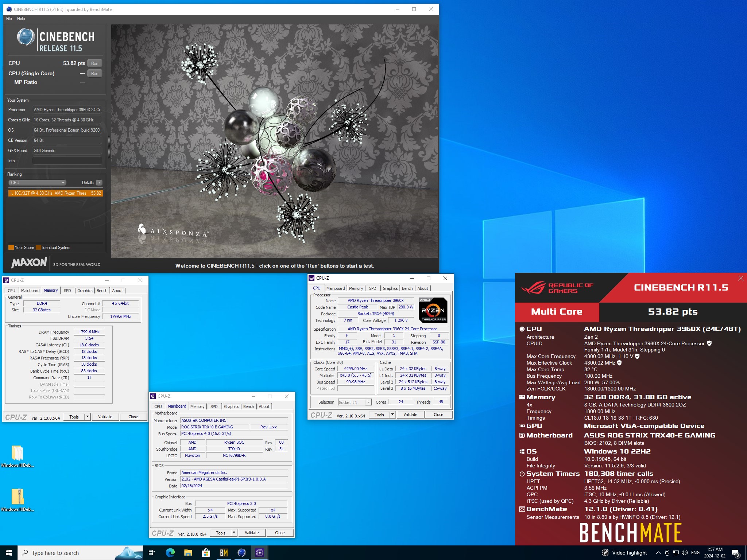Select the 16C/32T ranking entry
Image resolution: width=747 pixels, height=560 pixels.
(x=55, y=193)
